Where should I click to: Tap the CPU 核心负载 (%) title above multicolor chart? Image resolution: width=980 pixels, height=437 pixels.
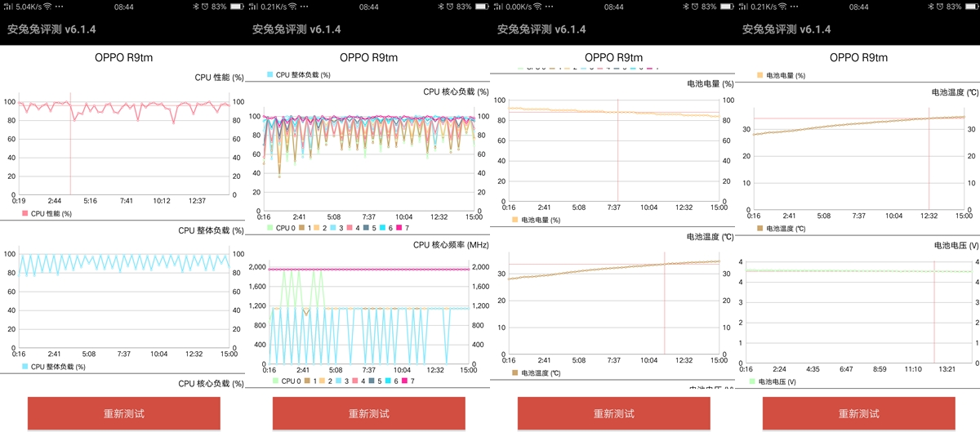coord(456,92)
